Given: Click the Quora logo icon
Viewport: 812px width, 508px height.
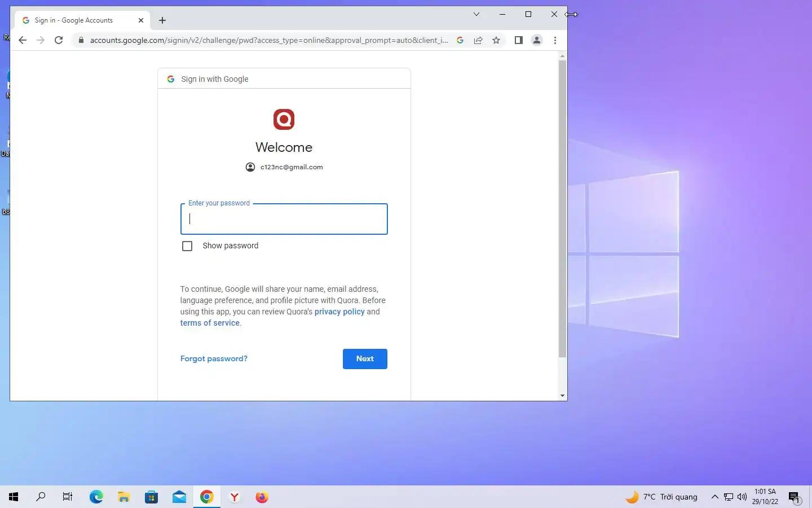Looking at the screenshot, I should coord(284,119).
